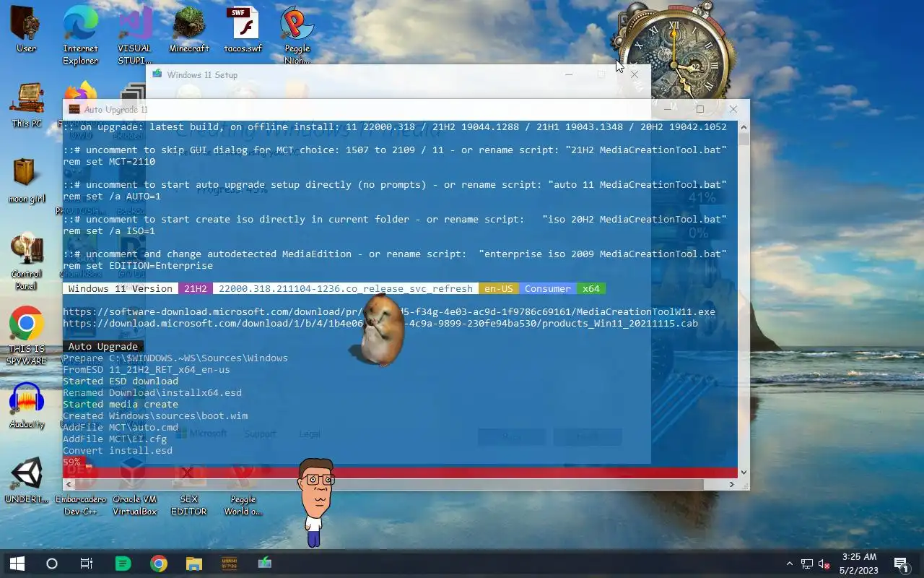Close the Auto Upgrade 11 window
924x578 pixels.
pos(733,109)
